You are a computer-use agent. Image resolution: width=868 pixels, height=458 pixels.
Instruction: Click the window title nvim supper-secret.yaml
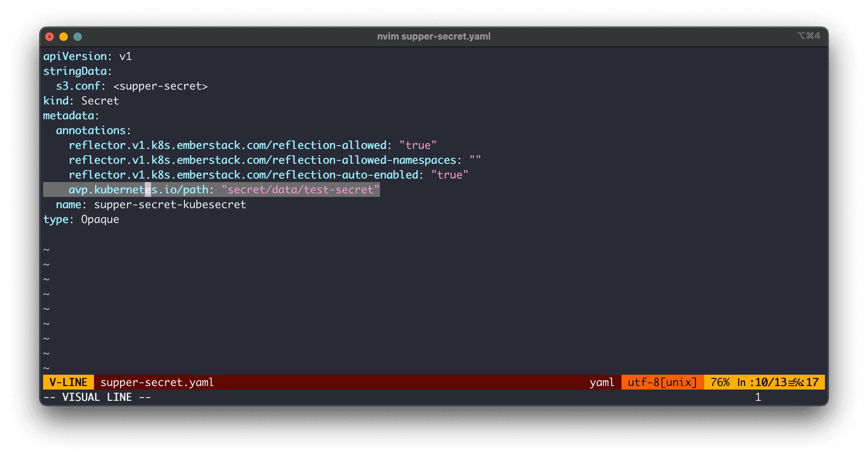click(x=434, y=36)
